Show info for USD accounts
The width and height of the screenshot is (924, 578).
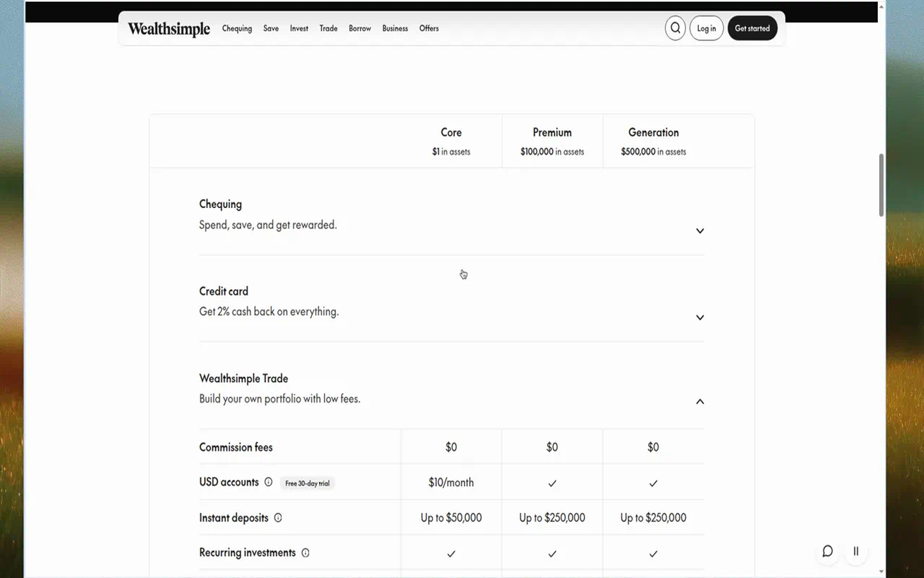(268, 482)
